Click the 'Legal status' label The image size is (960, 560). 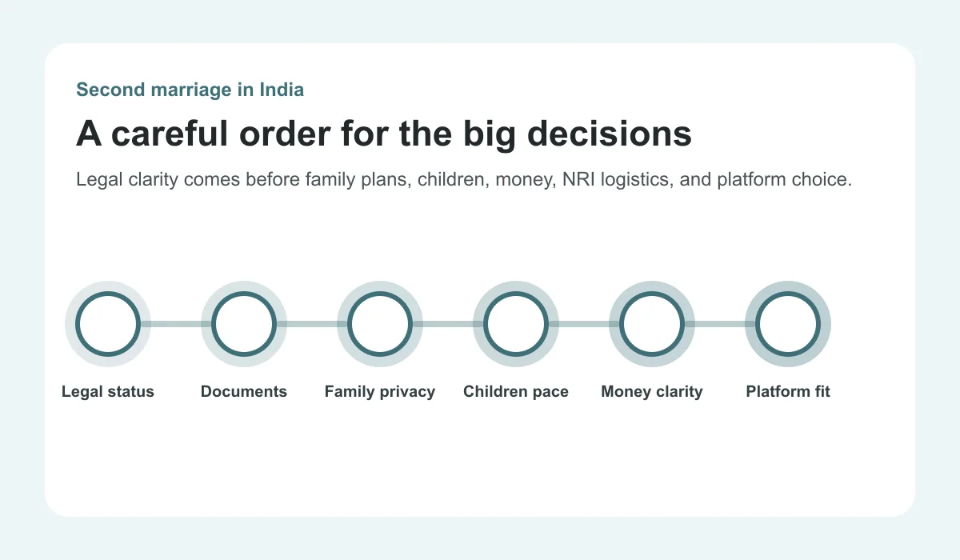(x=108, y=392)
